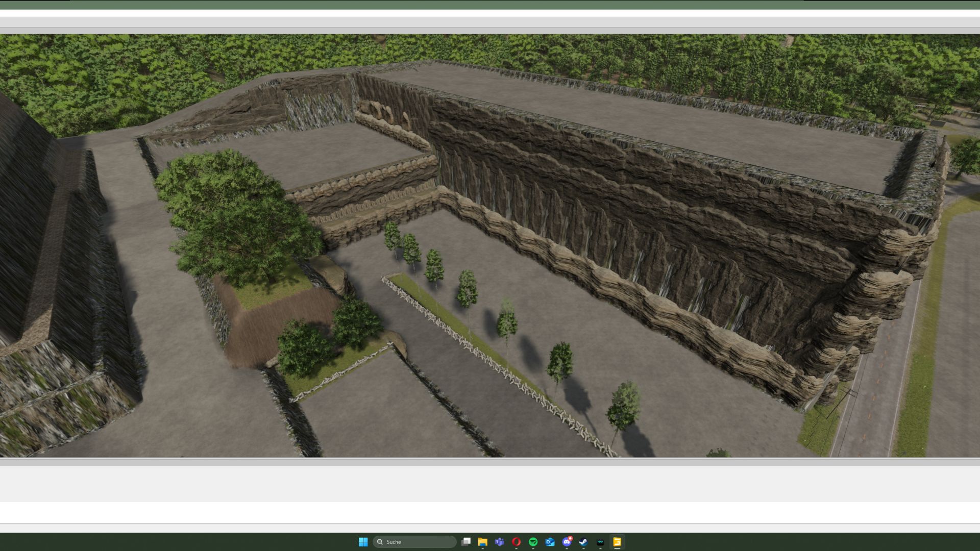Switch to Microsoft Teams in taskbar

499,542
